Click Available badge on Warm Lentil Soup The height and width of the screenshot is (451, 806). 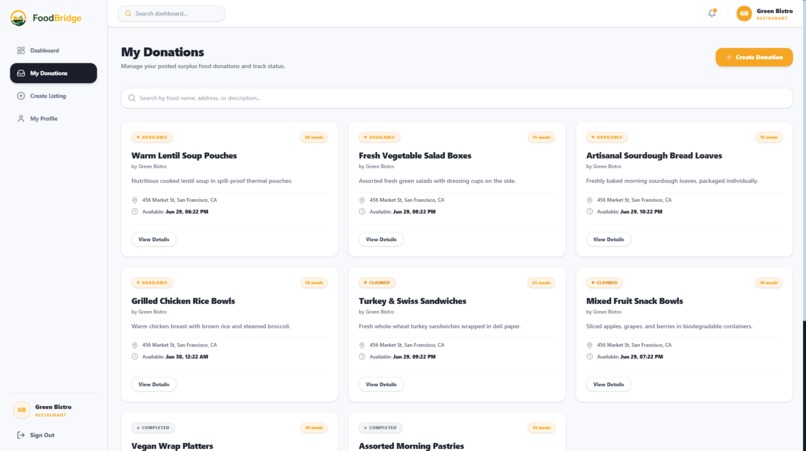pyautogui.click(x=152, y=137)
